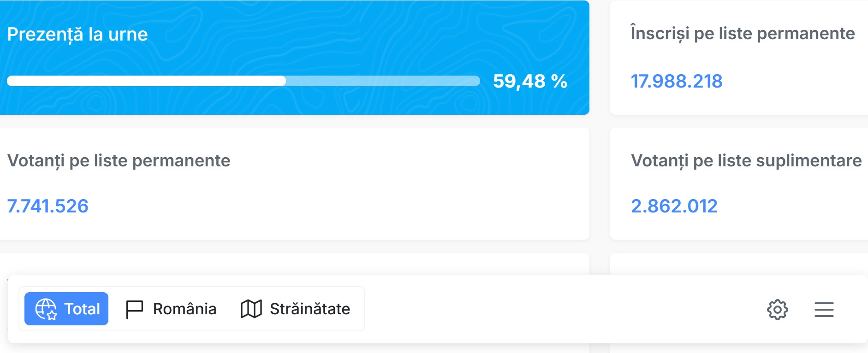Click the Votanți pe liste suplimentare title

click(x=746, y=160)
